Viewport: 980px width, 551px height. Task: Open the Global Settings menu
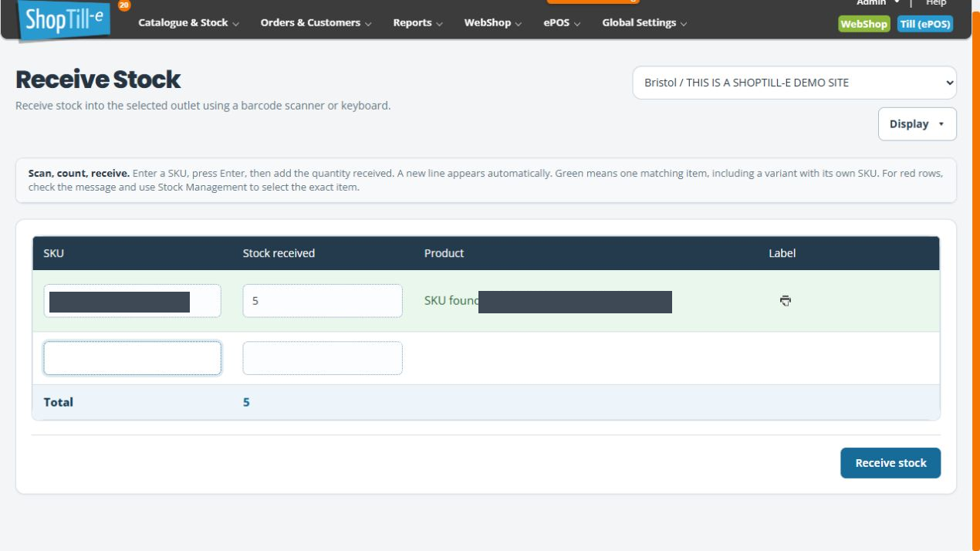click(x=644, y=23)
